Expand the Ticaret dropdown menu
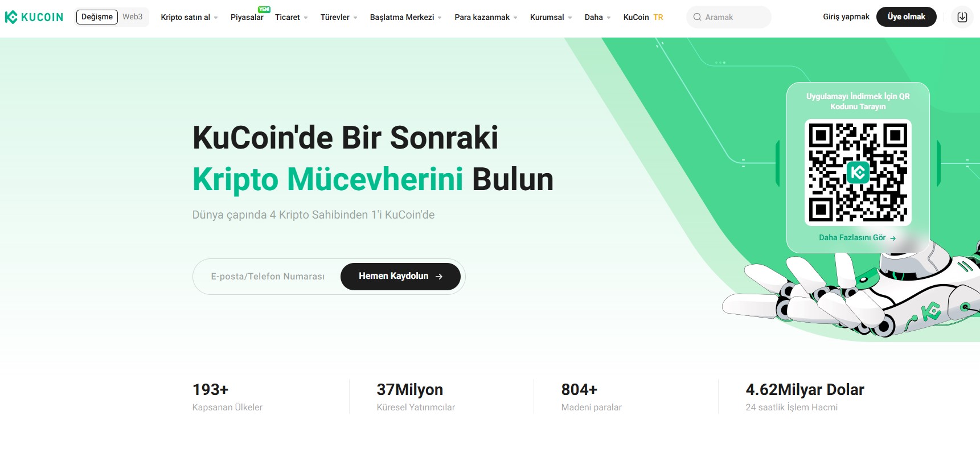This screenshot has width=980, height=469. 291,18
